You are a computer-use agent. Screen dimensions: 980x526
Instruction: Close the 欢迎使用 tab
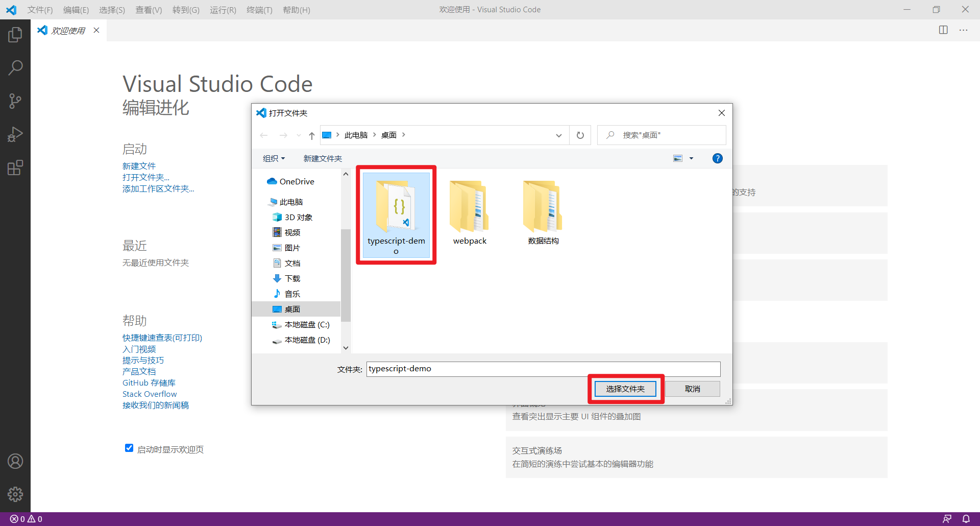pos(96,30)
